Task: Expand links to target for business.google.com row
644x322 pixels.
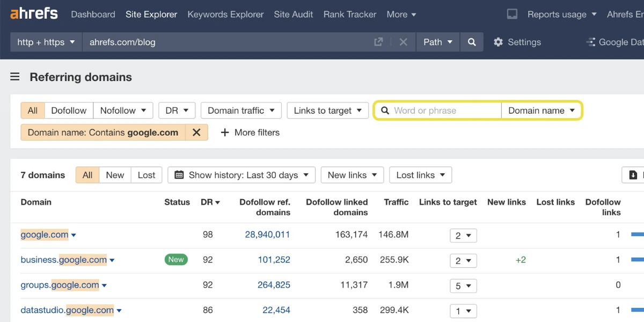Action: coord(463,260)
